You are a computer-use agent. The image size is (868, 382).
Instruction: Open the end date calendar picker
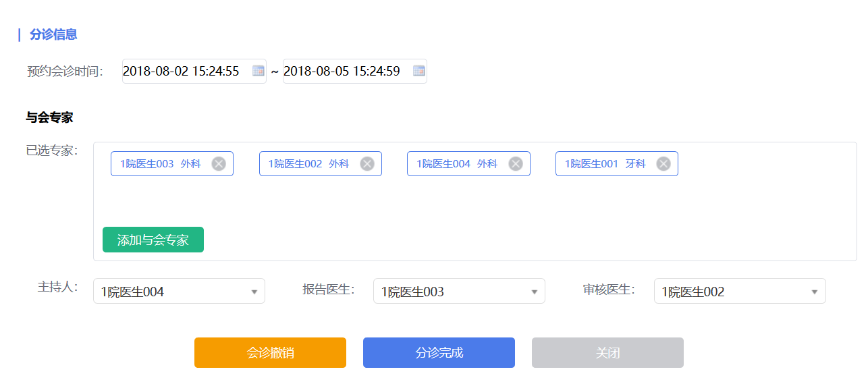click(x=418, y=71)
